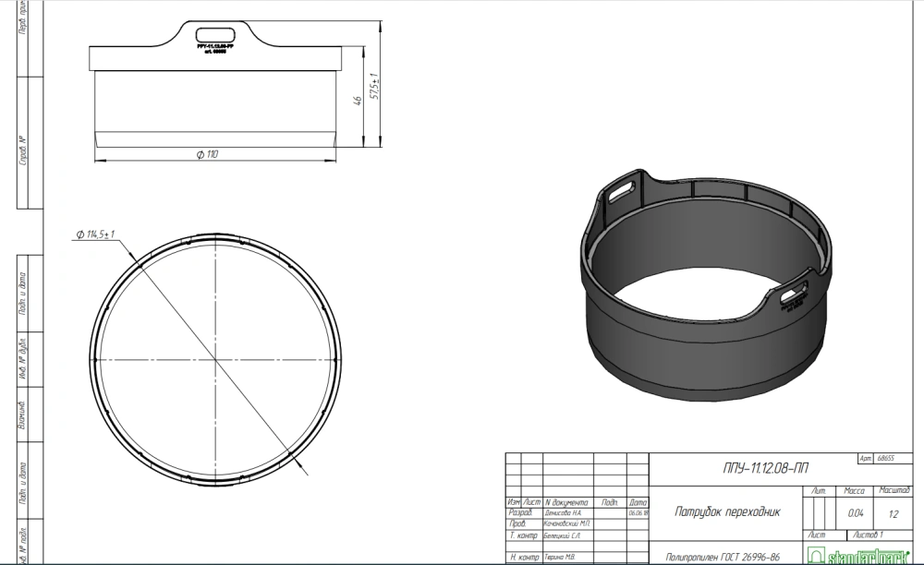Select the checker name Кочановский М.П.
The image size is (924, 565).
[566, 523]
